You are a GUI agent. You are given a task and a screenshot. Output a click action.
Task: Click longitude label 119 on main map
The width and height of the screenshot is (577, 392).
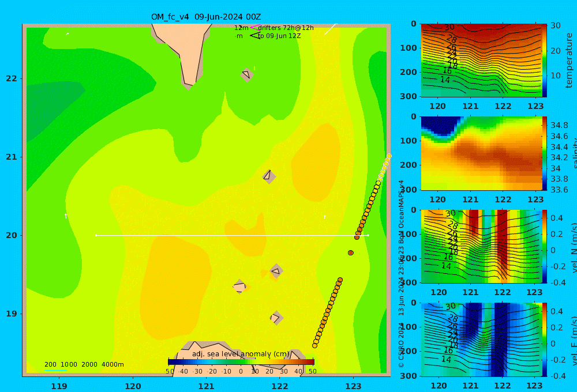(x=59, y=386)
